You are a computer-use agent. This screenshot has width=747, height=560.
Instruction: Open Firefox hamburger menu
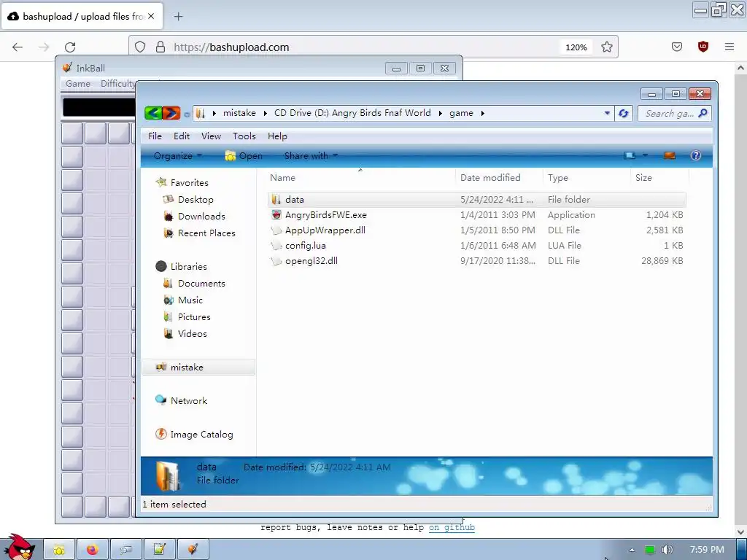click(x=729, y=47)
